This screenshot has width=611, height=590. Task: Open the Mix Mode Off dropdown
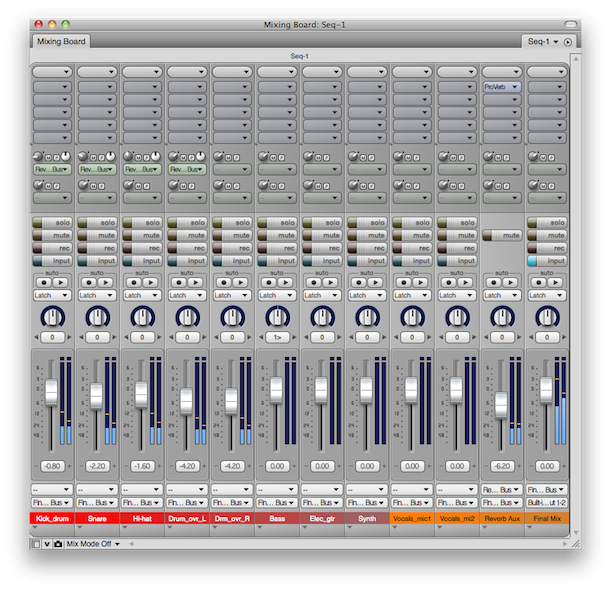93,544
